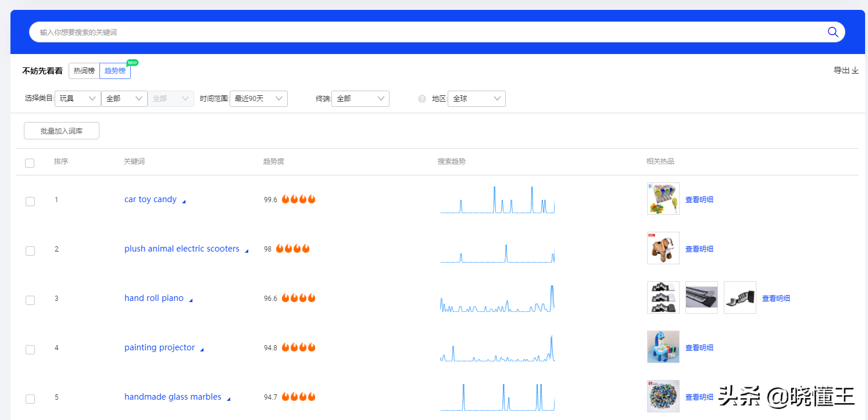
Task: Tick checkbox for painting projector row
Action: (x=30, y=350)
